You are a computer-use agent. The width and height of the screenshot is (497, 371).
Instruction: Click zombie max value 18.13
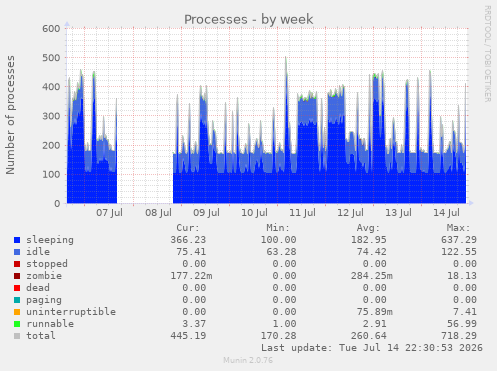coord(462,276)
